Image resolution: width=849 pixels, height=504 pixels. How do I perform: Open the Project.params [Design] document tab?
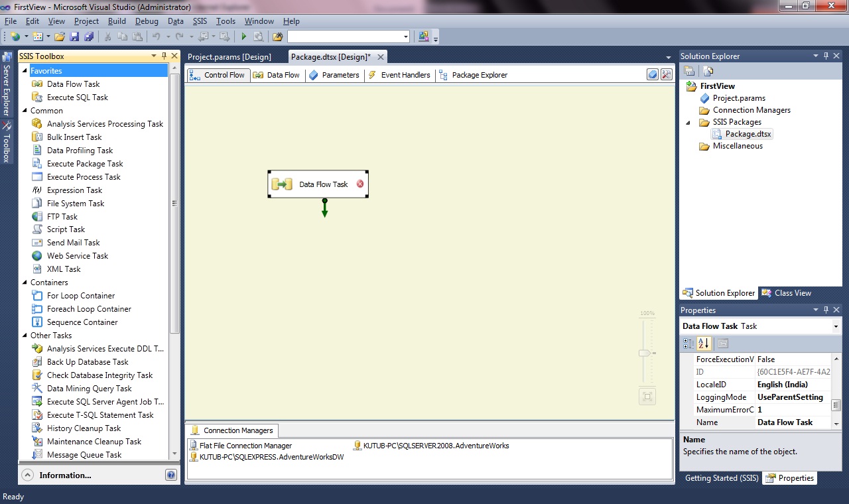[229, 57]
